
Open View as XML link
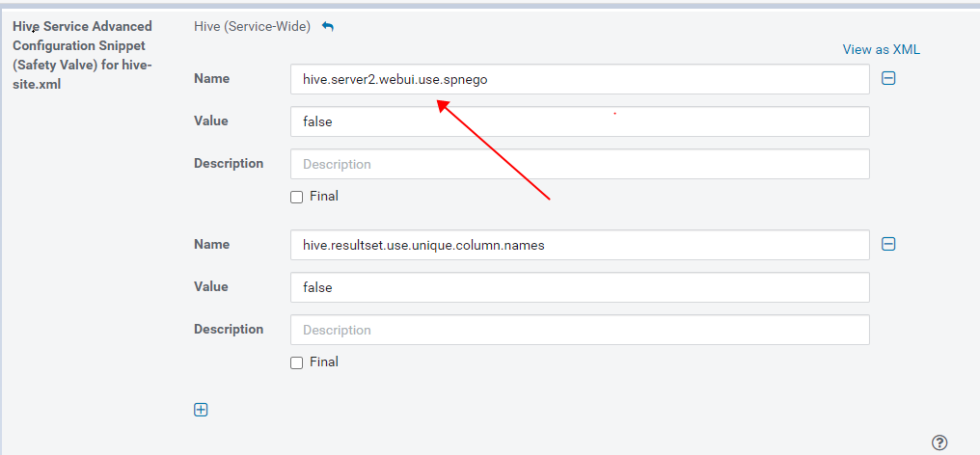[882, 49]
